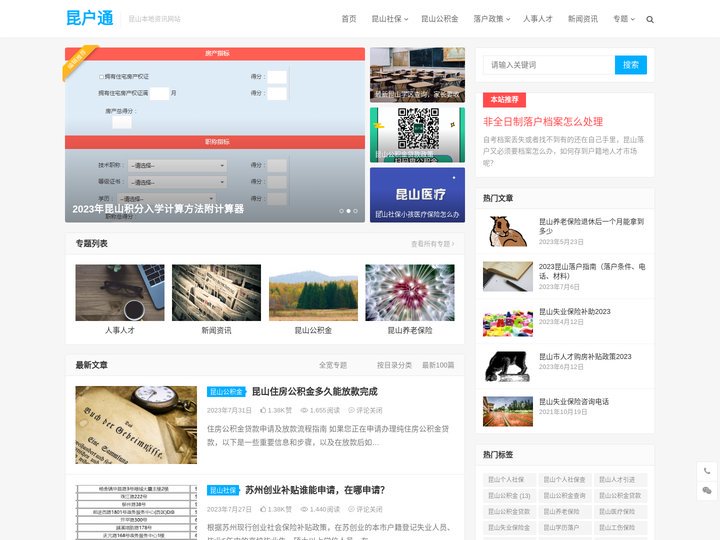
Task: Switch to the 按目录分类 tab
Action: point(394,365)
